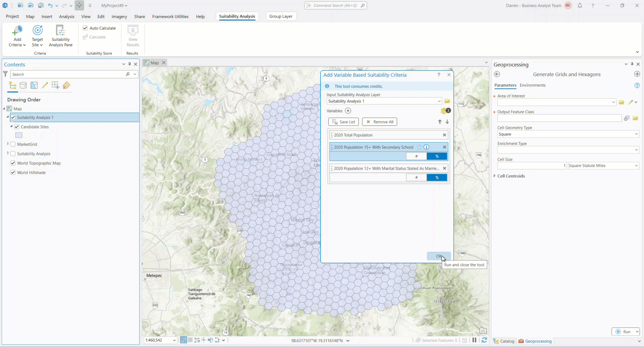644x347 pixels.
Task: Collapse the Candidate Sites layer
Action: coord(11,127)
